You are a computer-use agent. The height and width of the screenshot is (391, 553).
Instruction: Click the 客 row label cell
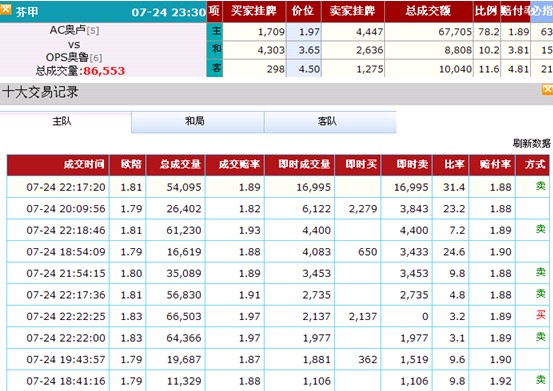coord(215,68)
